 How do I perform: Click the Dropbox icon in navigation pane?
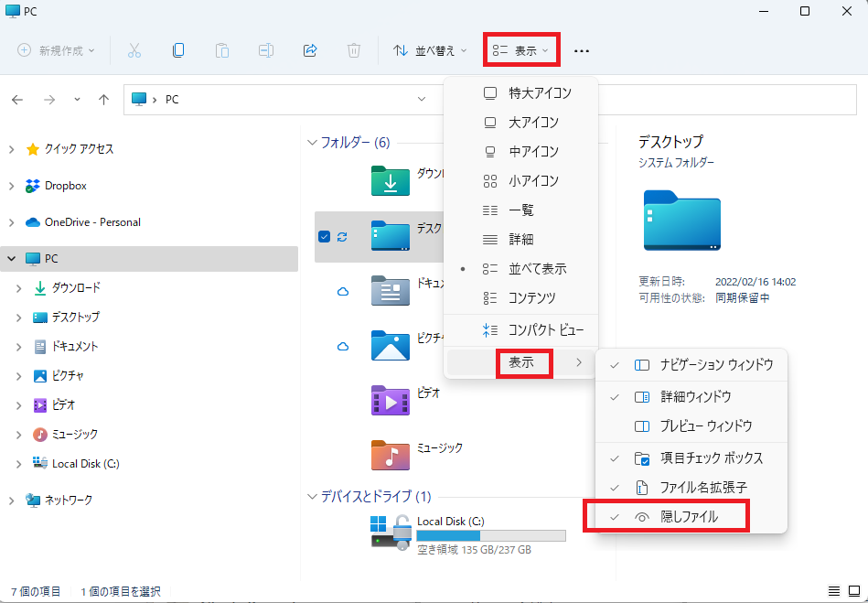coord(33,186)
